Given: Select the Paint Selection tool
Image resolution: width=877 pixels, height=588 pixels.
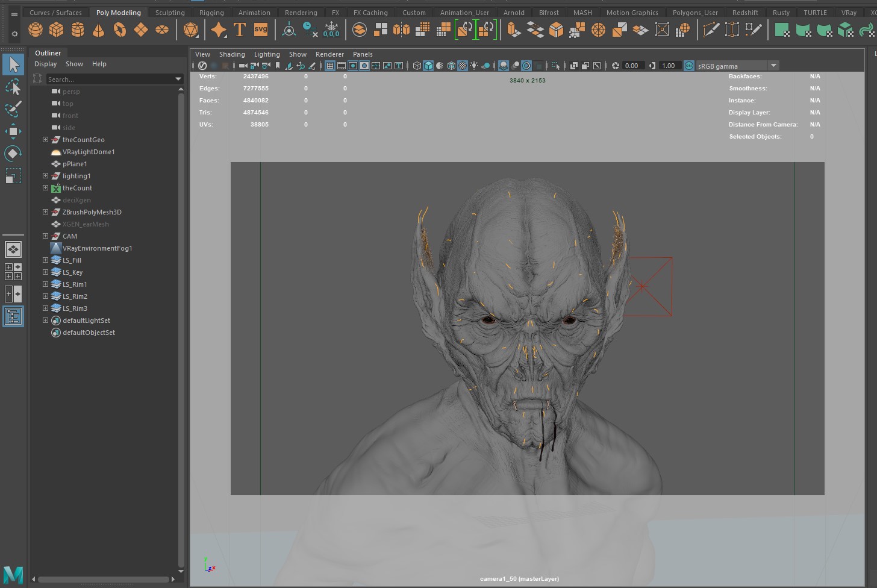Looking at the screenshot, I should click(x=13, y=109).
